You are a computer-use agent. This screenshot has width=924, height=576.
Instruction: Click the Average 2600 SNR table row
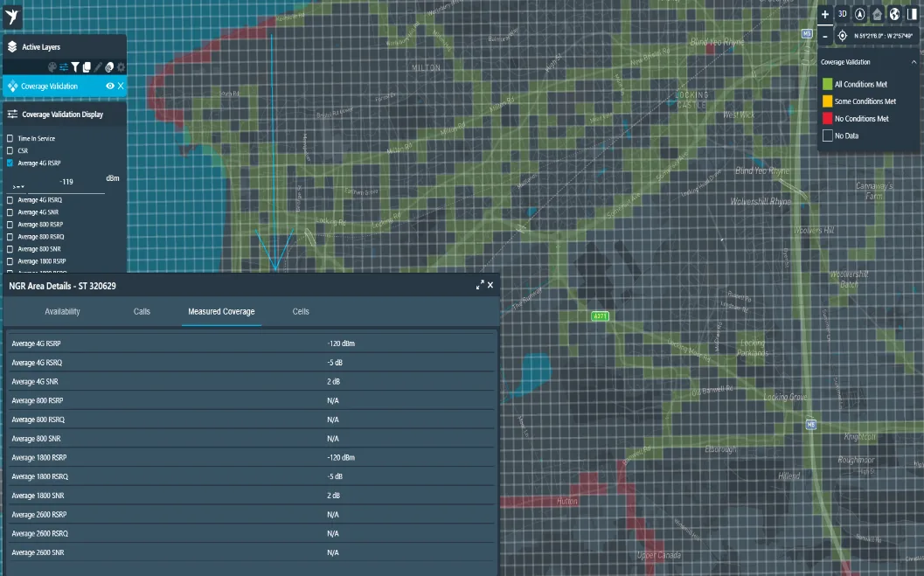coord(252,552)
